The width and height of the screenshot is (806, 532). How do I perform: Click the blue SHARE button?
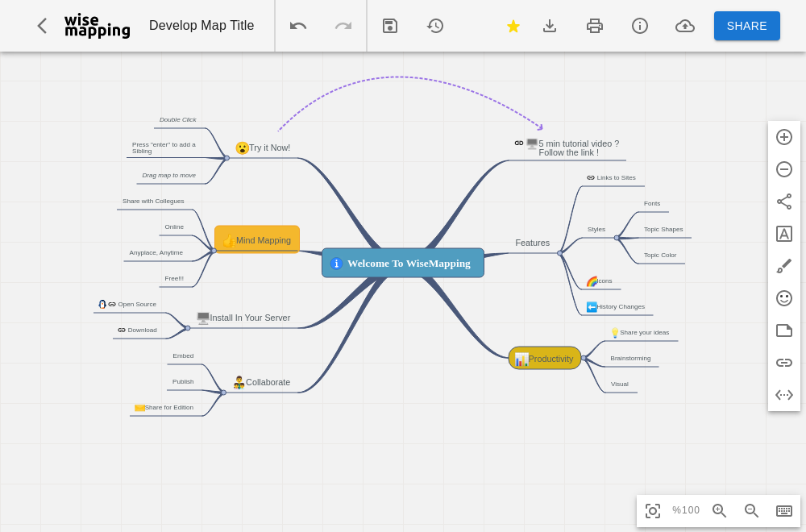[747, 26]
